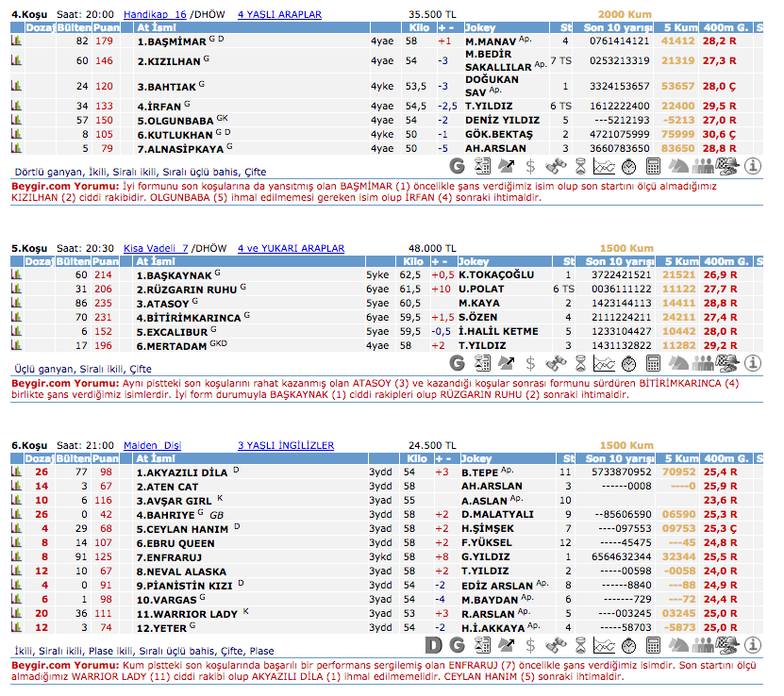
Task: Open the info icon under race 4
Action: point(752,166)
